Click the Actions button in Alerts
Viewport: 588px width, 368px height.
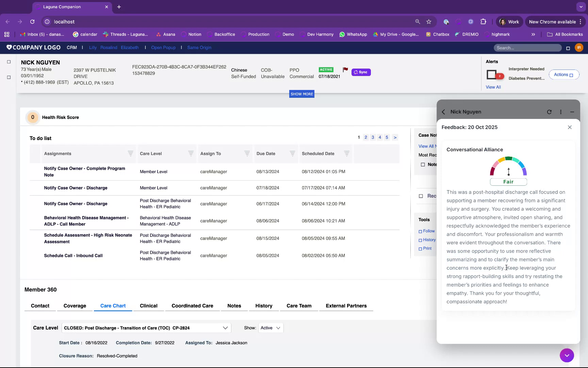[564, 74]
